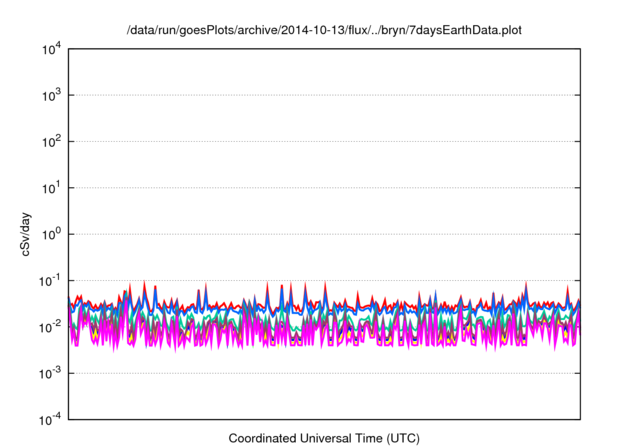Click the 10^-1 y-axis tick label
Screen dimensions: 640x448
click(50, 281)
